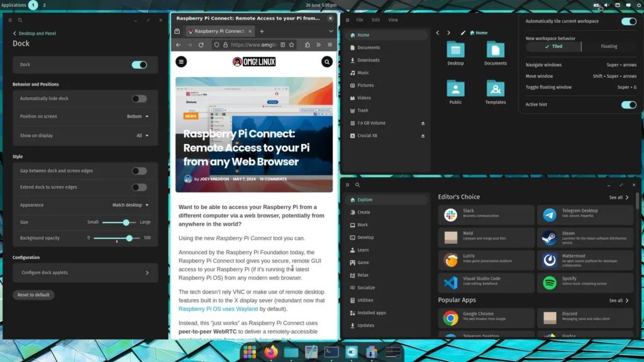Viewport: 644px width, 362px height.
Task: Click the search icon on OMG! Linux
Action: [326, 62]
